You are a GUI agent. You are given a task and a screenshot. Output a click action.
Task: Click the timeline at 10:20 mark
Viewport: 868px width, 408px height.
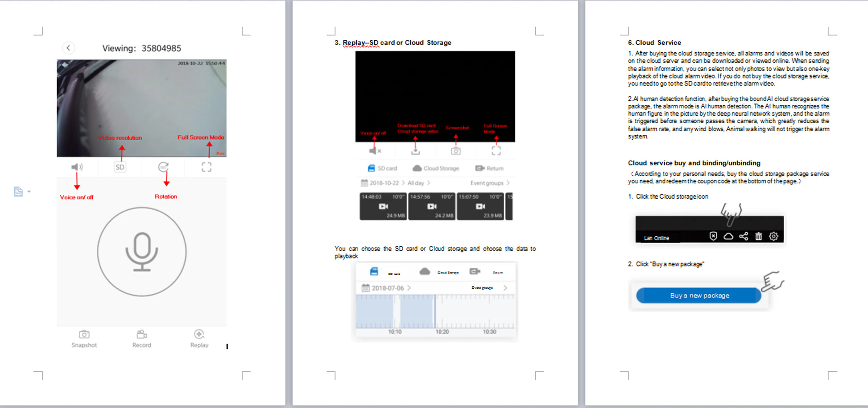[442, 312]
